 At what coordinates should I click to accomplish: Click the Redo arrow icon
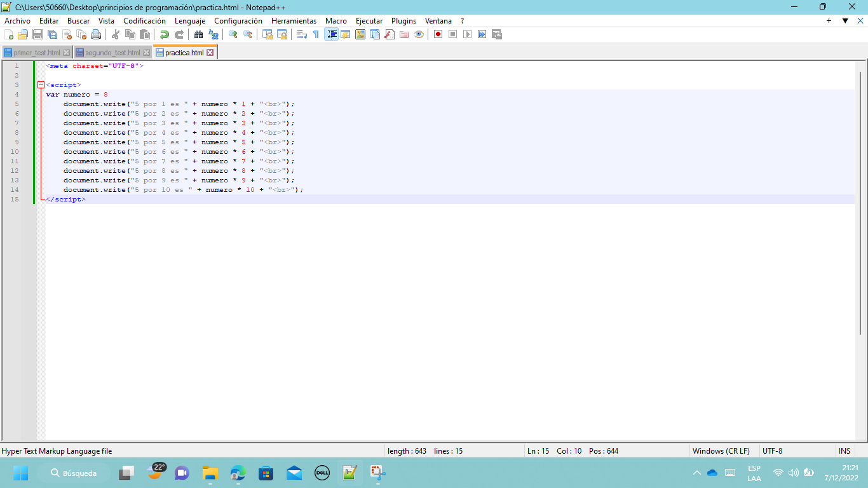tap(179, 34)
